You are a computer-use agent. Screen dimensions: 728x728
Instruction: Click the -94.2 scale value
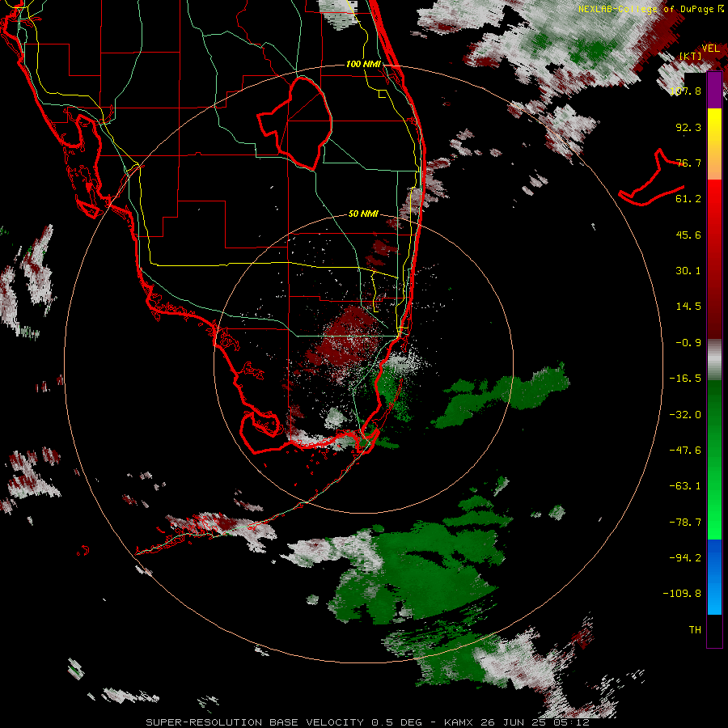pyautogui.click(x=685, y=557)
